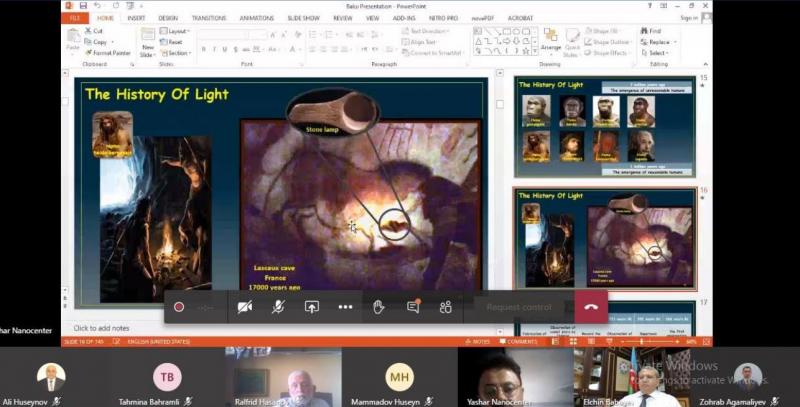Click Sign in at the ribbon's right
This screenshot has width=800, height=407.
[x=689, y=18]
